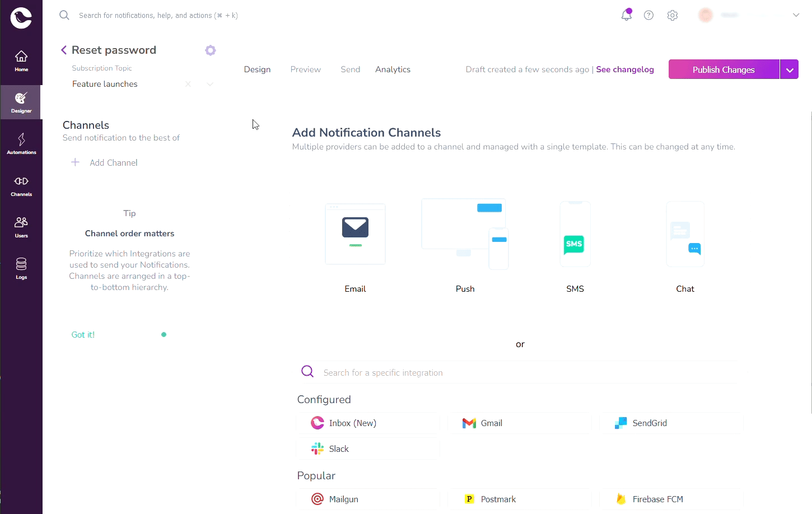Open the Publish Changes dropdown arrow
The width and height of the screenshot is (812, 514).
click(790, 69)
